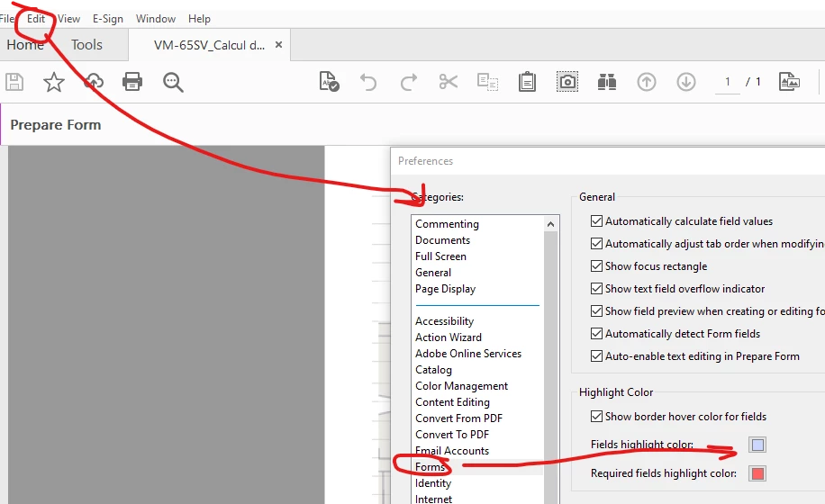Select Accessibility category
The height and width of the screenshot is (504, 825).
click(x=445, y=321)
